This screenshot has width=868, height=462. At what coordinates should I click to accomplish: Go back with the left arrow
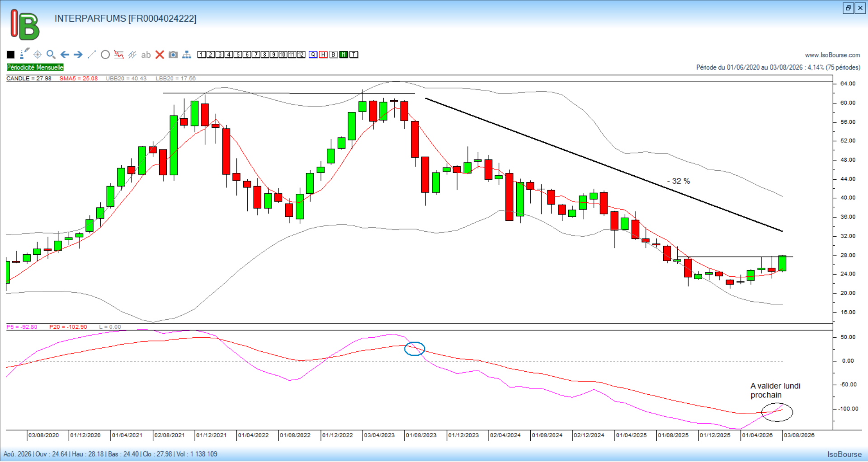[x=65, y=55]
